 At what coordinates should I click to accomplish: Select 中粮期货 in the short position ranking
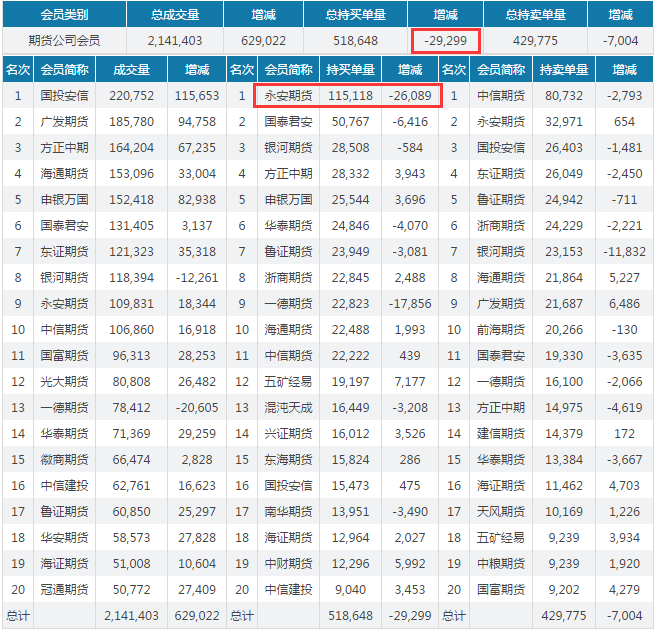point(501,563)
